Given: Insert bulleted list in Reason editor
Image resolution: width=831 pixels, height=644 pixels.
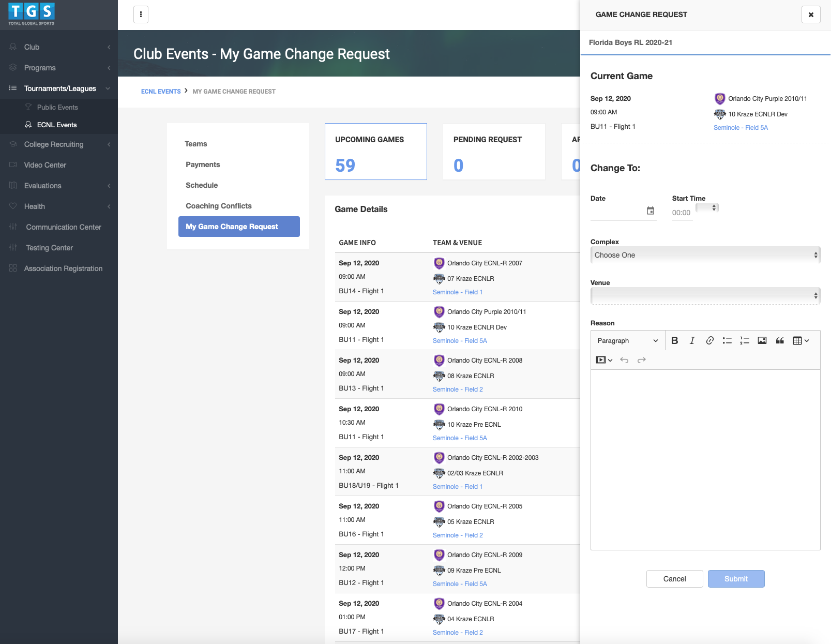Looking at the screenshot, I should click(x=727, y=340).
